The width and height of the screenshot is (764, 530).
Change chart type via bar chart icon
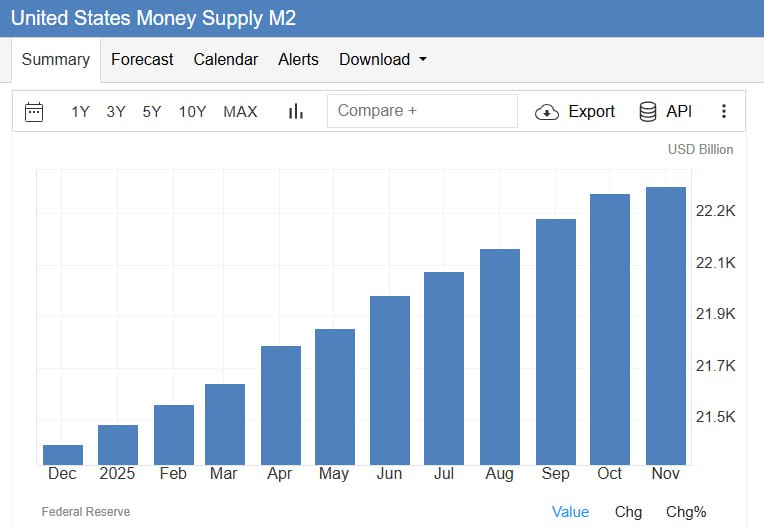coord(296,111)
